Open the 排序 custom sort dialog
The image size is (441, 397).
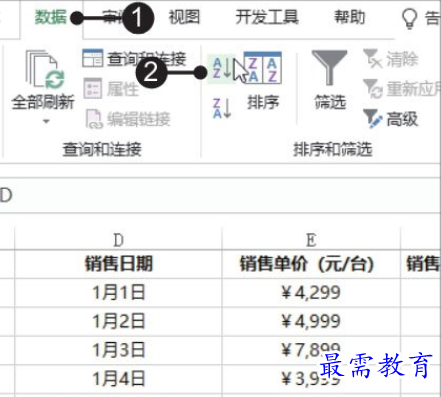pos(263,81)
